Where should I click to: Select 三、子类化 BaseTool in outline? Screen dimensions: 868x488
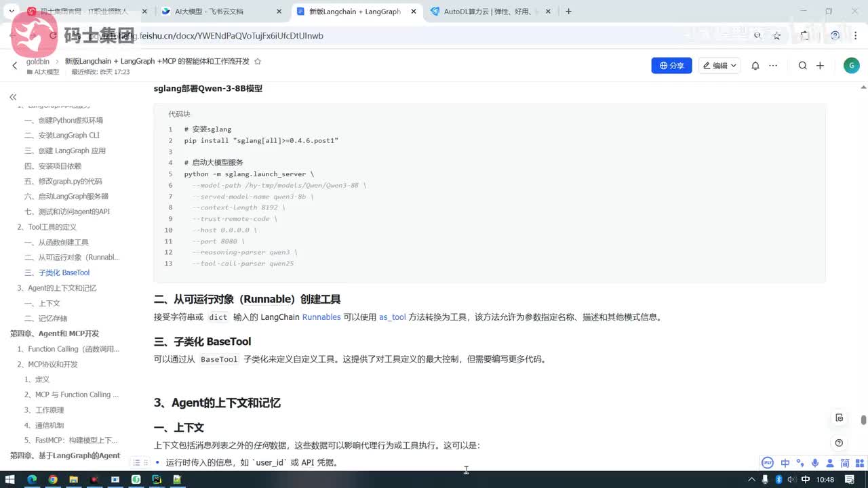point(57,272)
